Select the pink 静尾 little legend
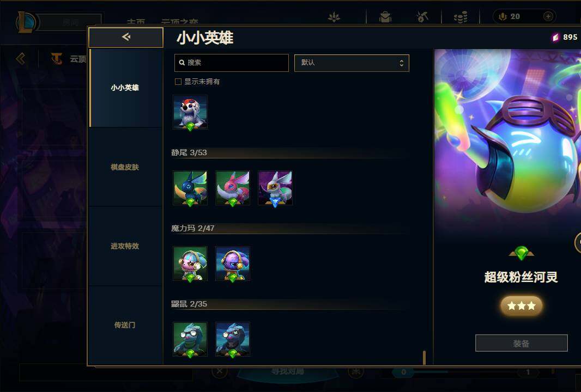 [x=233, y=188]
